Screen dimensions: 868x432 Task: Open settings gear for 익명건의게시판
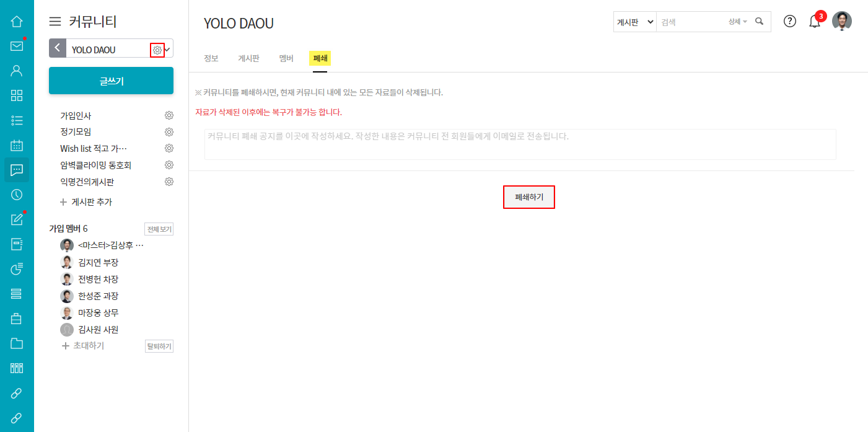pyautogui.click(x=169, y=182)
